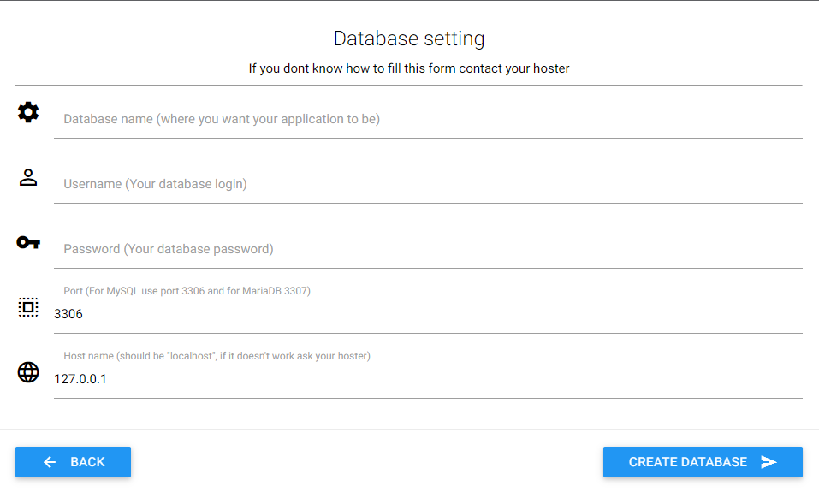Viewport: 819px width, 504px height.
Task: Focus the Database name input field
Action: 428,120
